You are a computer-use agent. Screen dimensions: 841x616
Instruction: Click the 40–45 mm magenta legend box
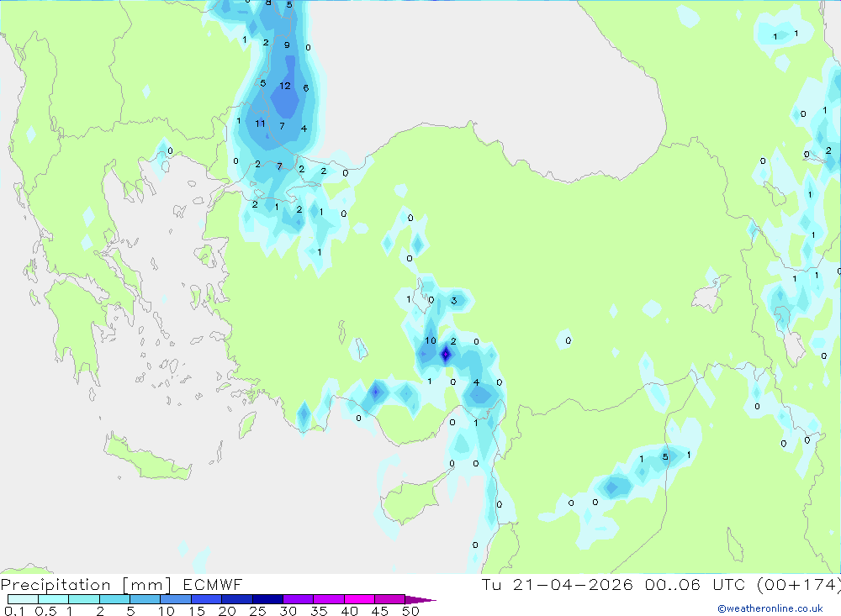pos(359,599)
